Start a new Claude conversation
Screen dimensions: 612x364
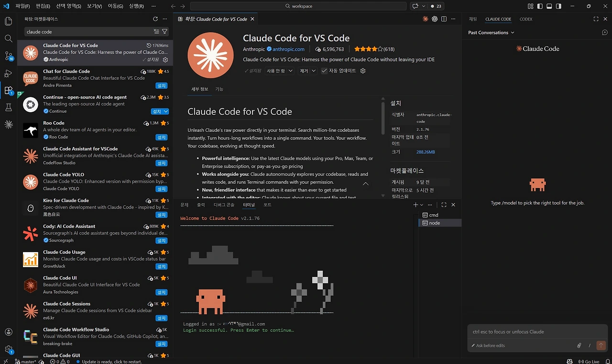coord(604,32)
